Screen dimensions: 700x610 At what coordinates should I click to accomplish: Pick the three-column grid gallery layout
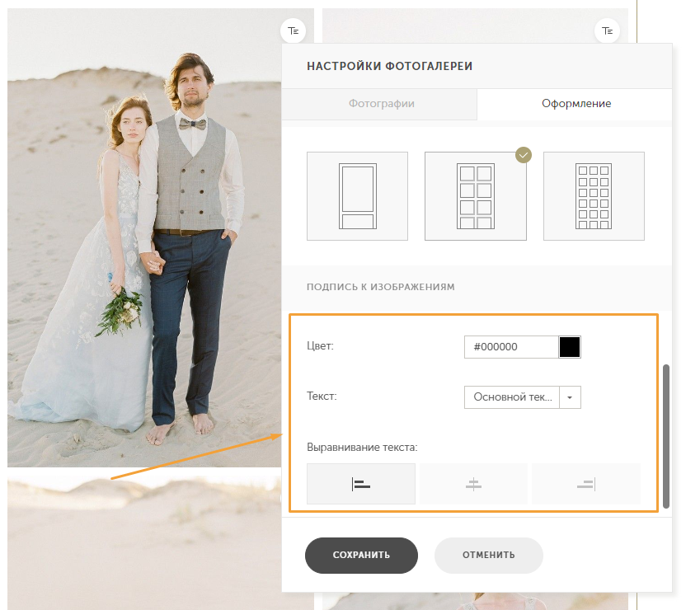click(x=594, y=196)
